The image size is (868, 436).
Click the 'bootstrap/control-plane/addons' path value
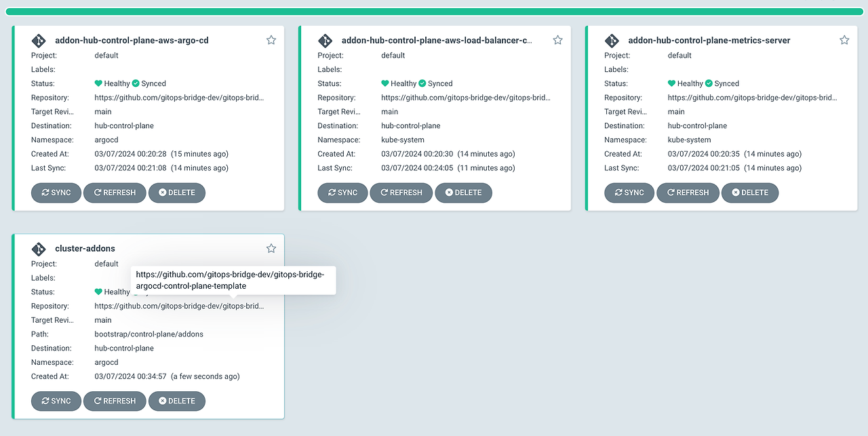coord(149,334)
